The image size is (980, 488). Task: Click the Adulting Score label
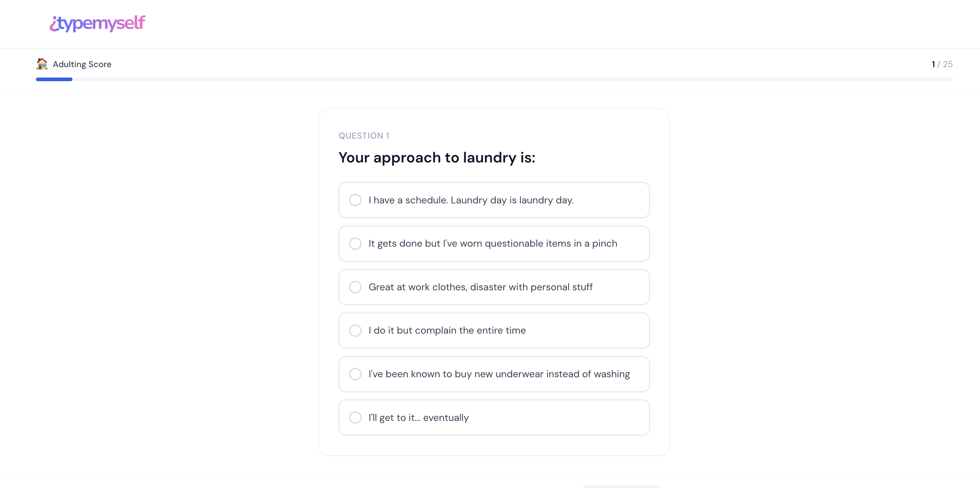coord(82,64)
